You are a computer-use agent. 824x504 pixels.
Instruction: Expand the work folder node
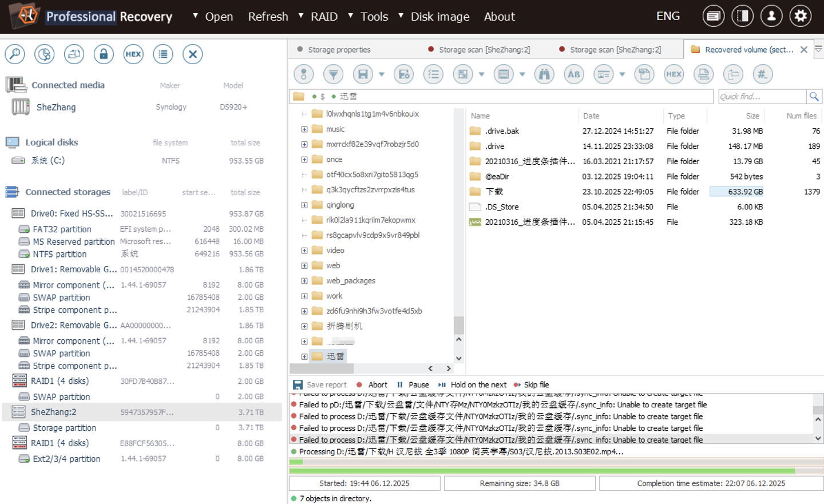304,296
